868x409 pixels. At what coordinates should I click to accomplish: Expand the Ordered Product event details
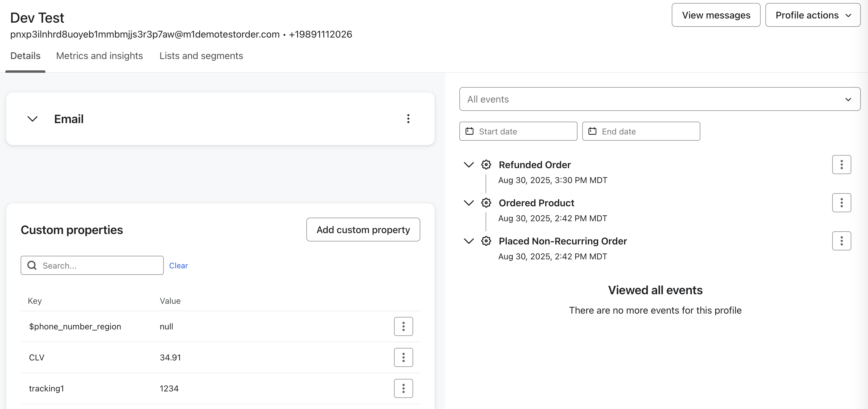tap(469, 203)
